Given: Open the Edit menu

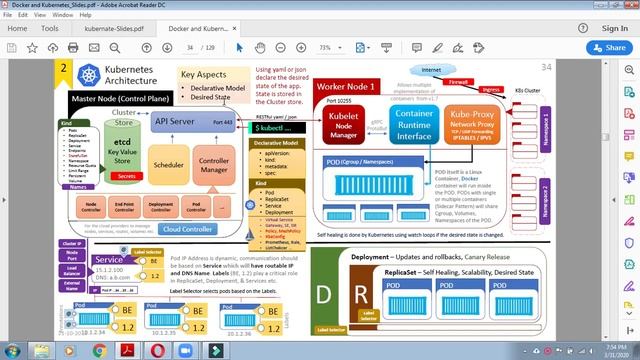Looking at the screenshot, I should [x=23, y=15].
